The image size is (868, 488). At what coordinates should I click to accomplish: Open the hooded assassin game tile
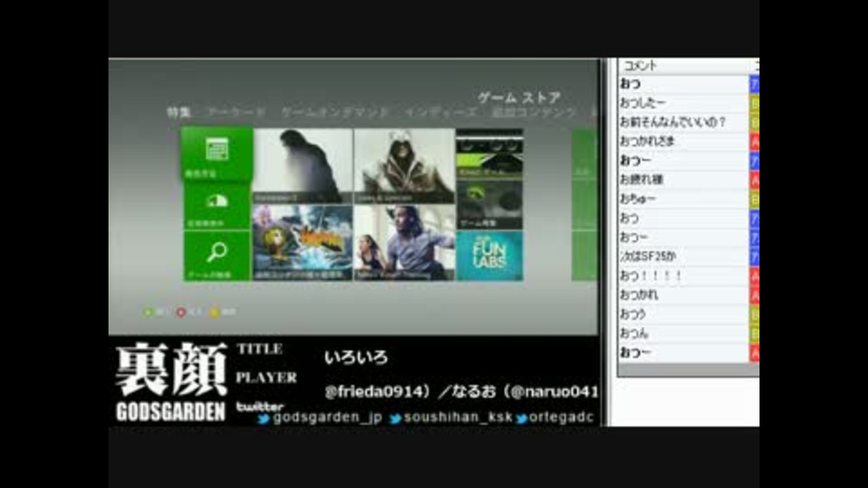click(x=404, y=166)
